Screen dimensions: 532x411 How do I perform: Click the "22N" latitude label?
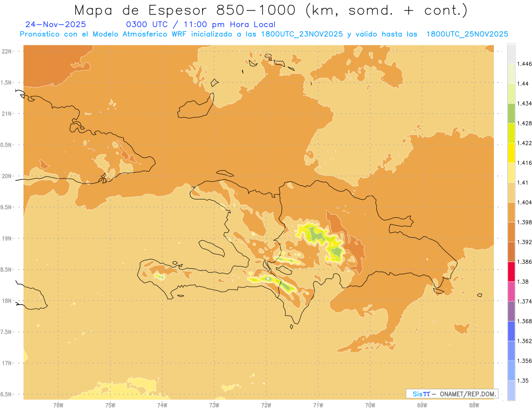pos(7,51)
